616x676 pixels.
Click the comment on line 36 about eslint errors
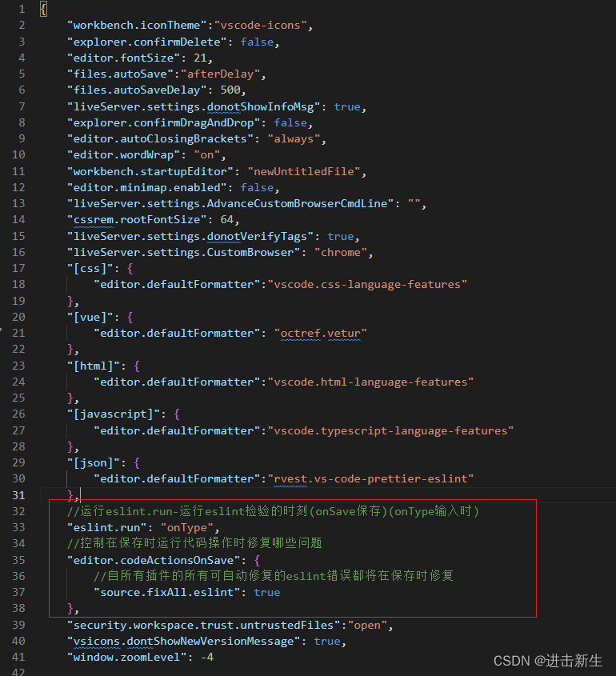click(274, 576)
